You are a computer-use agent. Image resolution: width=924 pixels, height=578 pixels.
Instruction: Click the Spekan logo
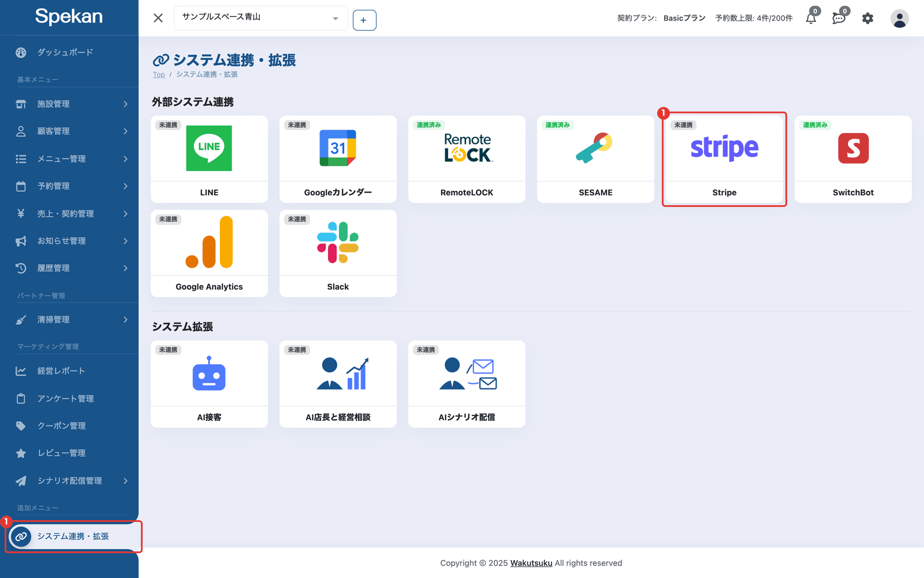(69, 17)
